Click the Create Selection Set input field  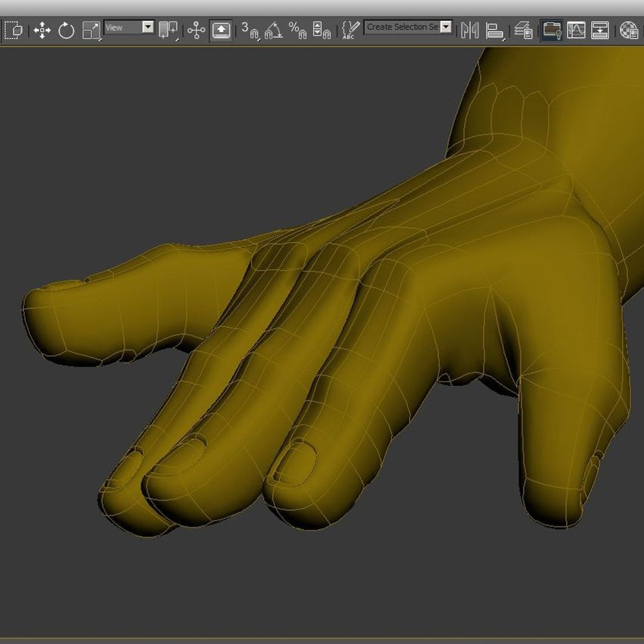tap(402, 27)
